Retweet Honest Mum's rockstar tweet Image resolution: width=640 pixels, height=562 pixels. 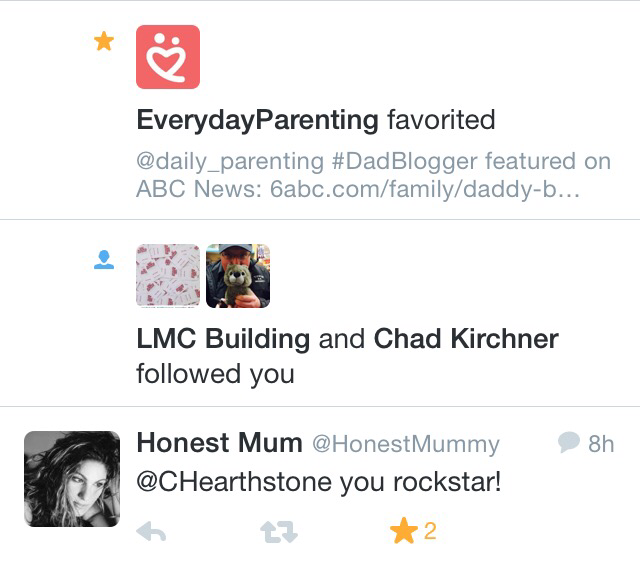coord(279,532)
